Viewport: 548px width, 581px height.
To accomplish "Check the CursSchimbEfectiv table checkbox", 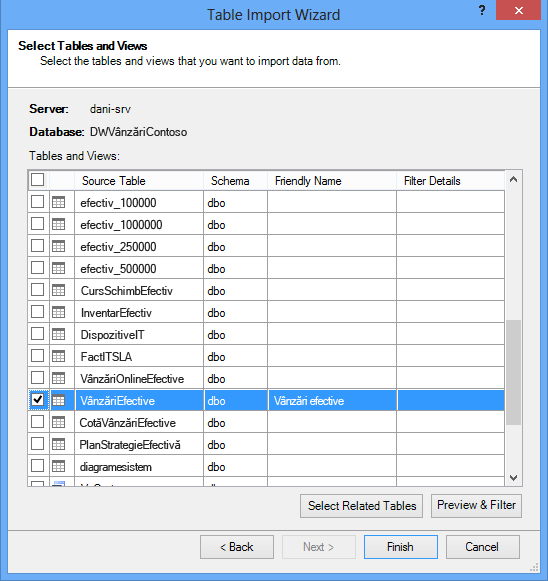I will click(37, 290).
